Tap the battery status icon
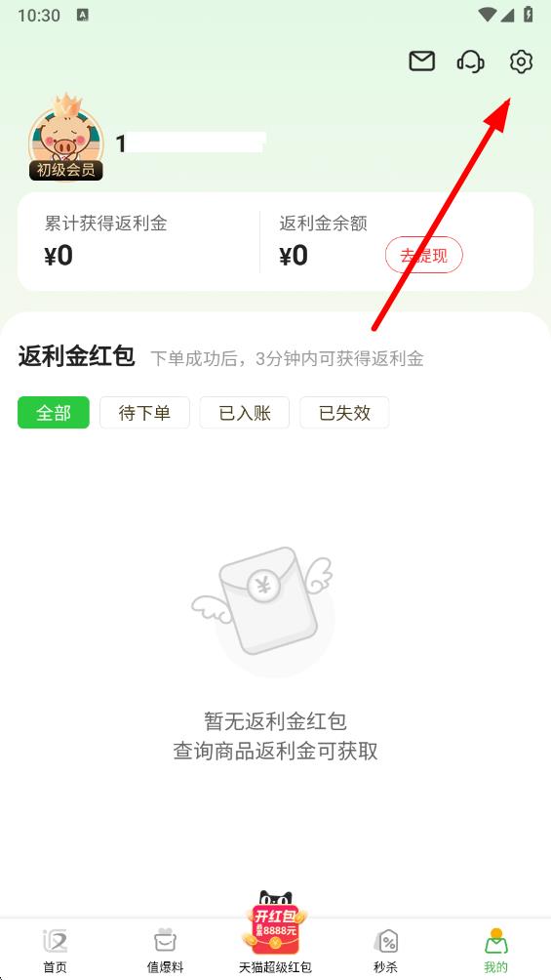The height and width of the screenshot is (980, 551). tap(529, 15)
